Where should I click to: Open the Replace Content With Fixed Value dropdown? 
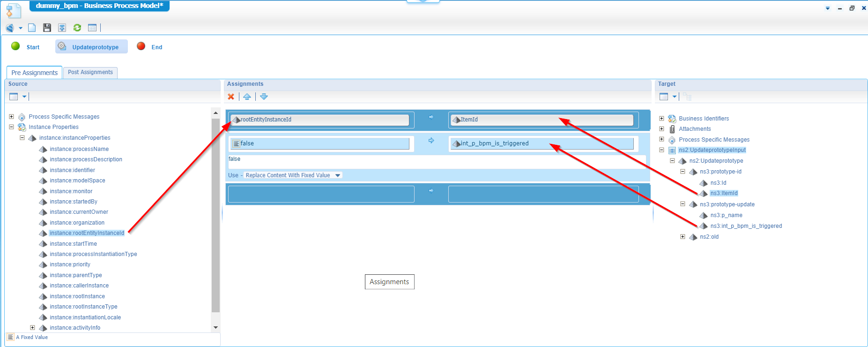point(338,175)
